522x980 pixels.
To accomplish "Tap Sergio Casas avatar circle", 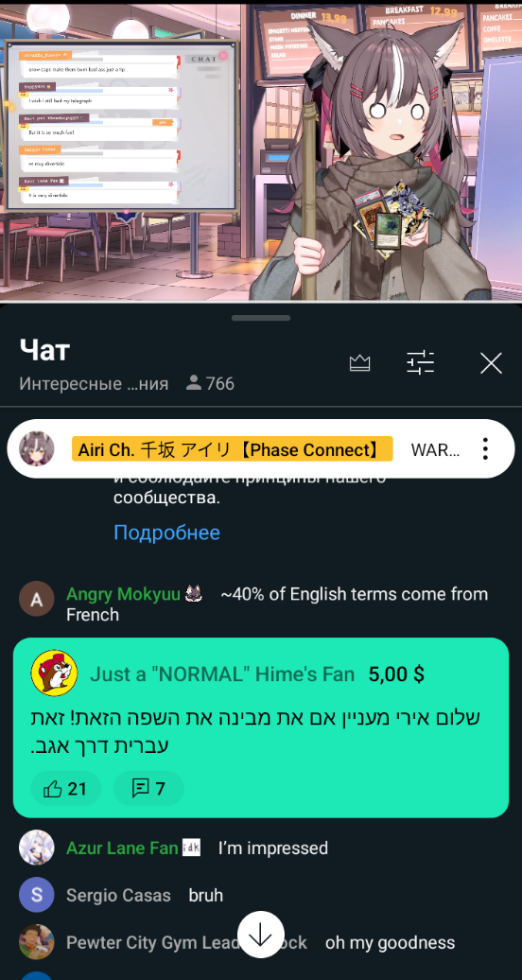I will pyautogui.click(x=37, y=895).
